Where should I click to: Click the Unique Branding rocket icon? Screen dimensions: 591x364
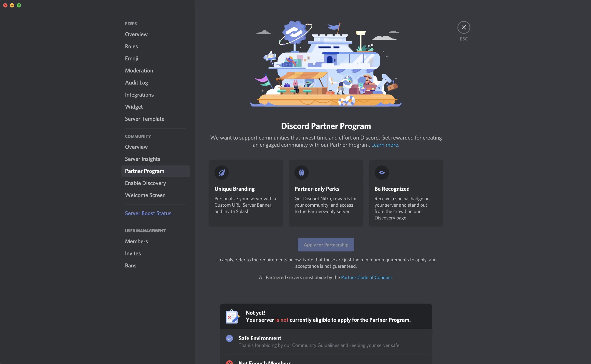point(221,172)
